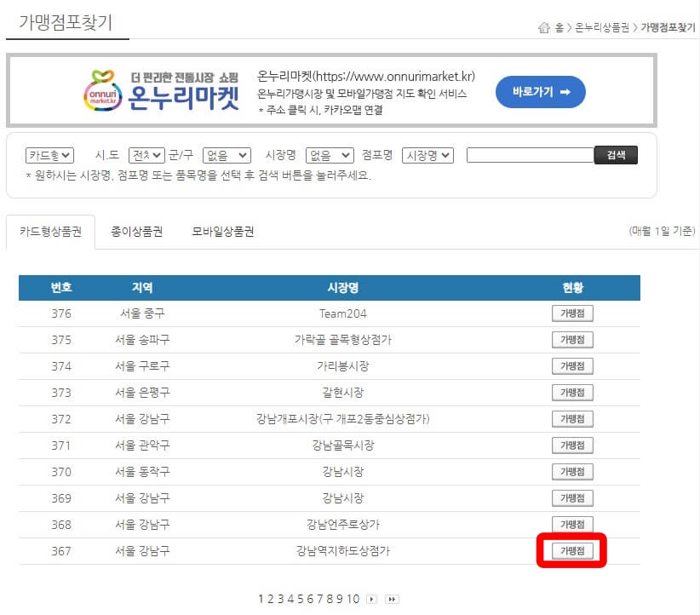Click the highlighted 가맹점 button for 강남역지하도상점가
Viewport: 700px width, 615px height.
click(x=572, y=550)
